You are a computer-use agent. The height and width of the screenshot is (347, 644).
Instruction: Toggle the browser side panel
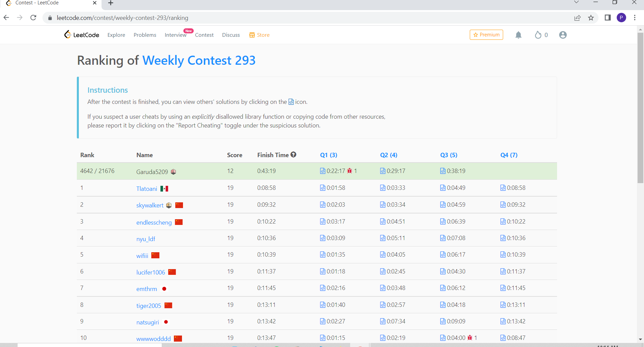(x=608, y=18)
